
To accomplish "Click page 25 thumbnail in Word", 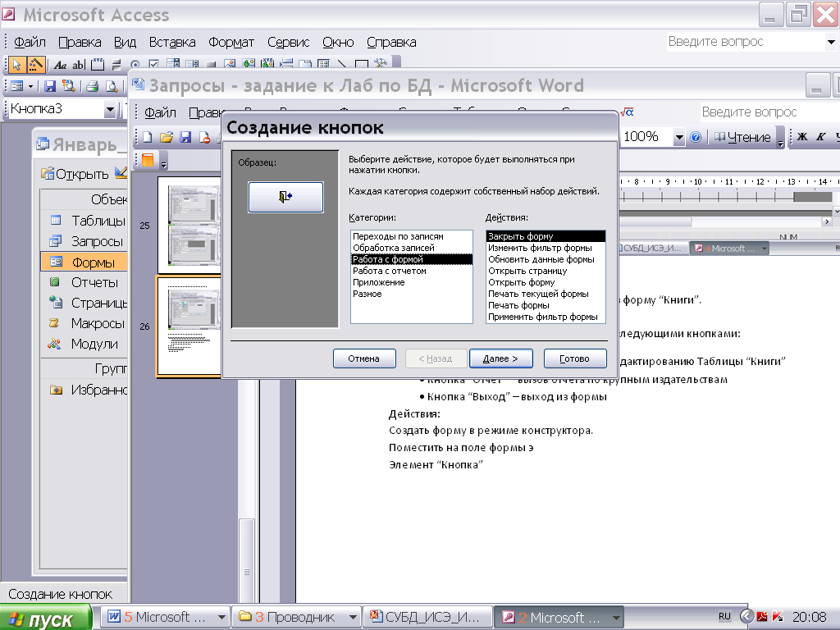I will pyautogui.click(x=189, y=225).
